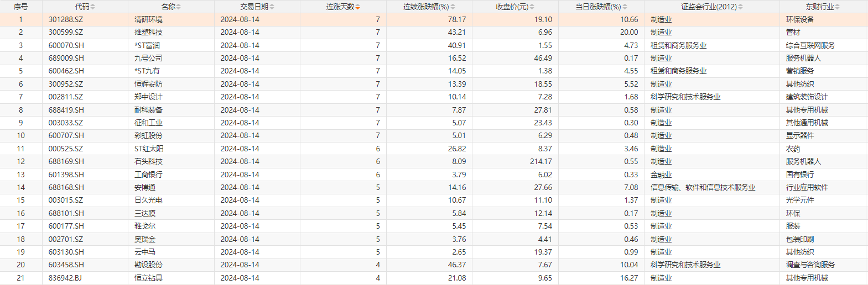Select stock name 勘设股份
Image resolution: width=868 pixels, height=285 pixels.
pos(148,265)
